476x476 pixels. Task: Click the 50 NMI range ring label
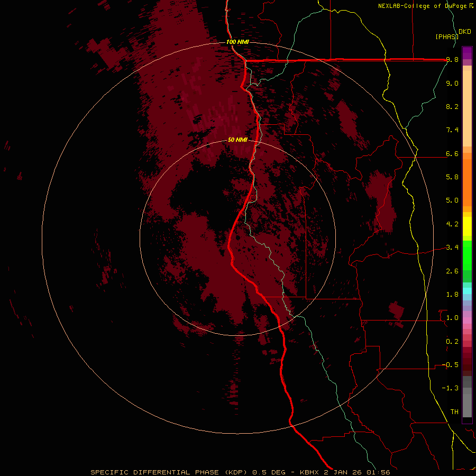pos(237,140)
